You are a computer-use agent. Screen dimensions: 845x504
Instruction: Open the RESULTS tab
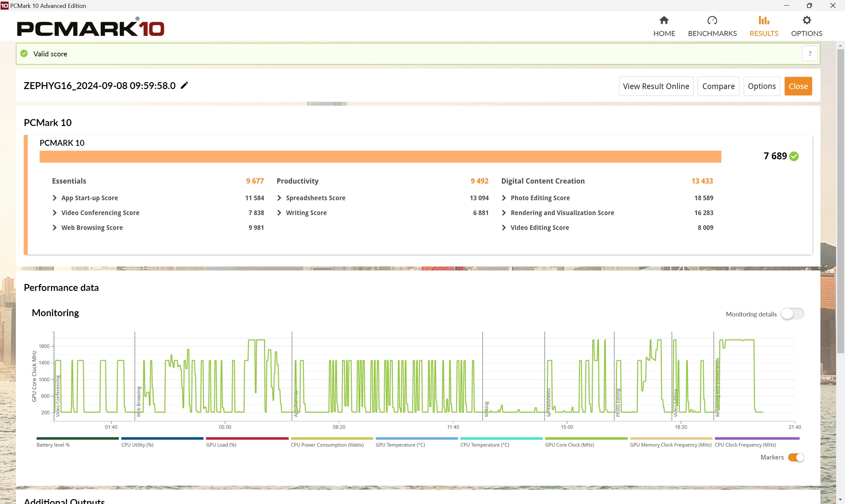[x=763, y=26]
